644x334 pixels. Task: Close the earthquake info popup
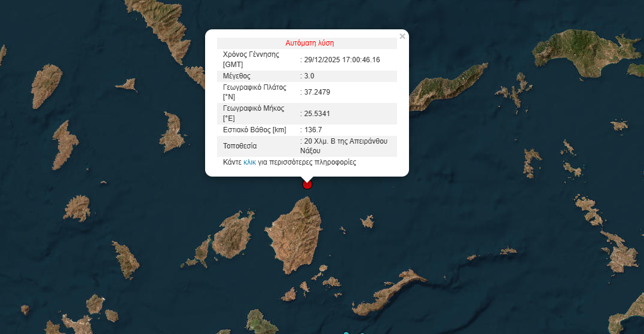pyautogui.click(x=402, y=37)
